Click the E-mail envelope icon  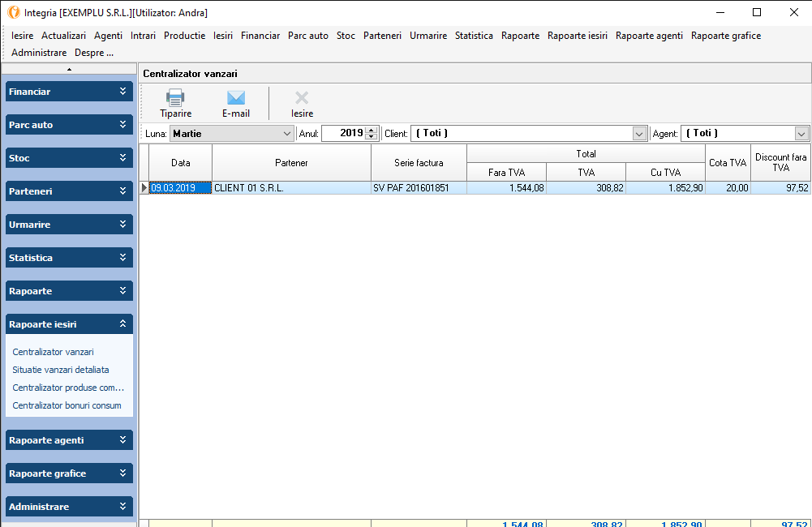[236, 97]
